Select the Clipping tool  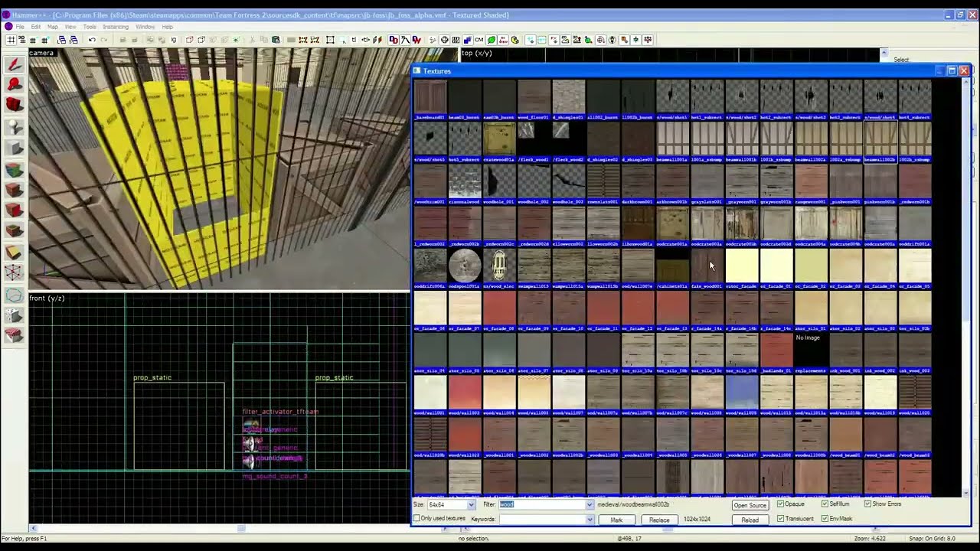pos(13,252)
